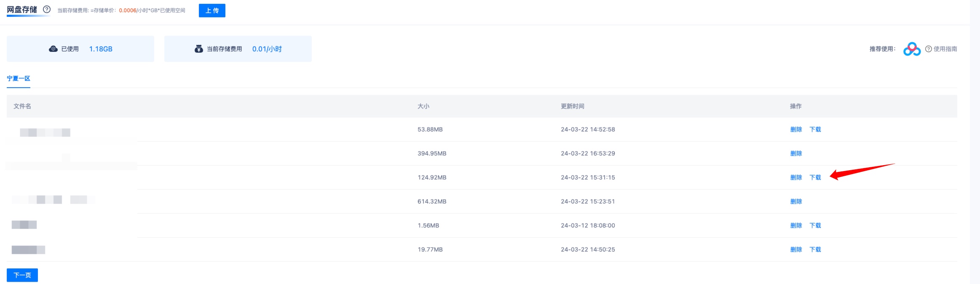Click the 更新时间 column header
Screen dimensions: 980x284
(573, 106)
